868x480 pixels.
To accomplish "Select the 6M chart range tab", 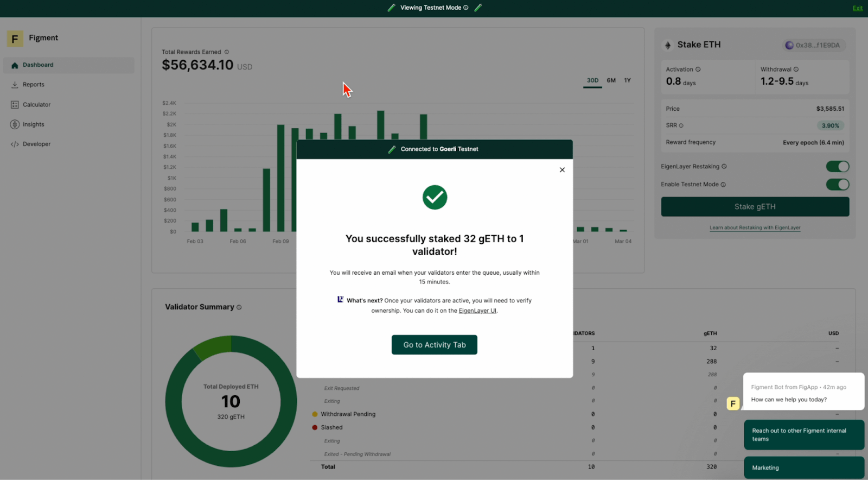I will [x=611, y=80].
